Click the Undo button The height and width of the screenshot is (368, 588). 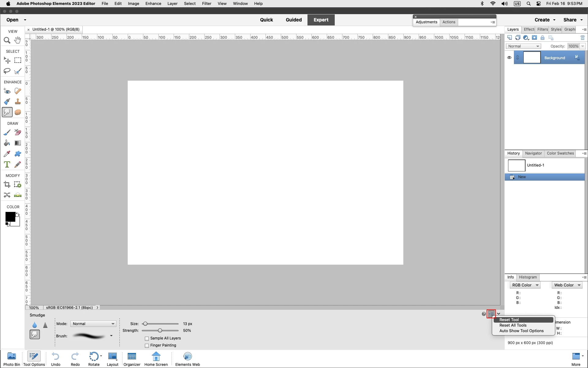pos(55,359)
